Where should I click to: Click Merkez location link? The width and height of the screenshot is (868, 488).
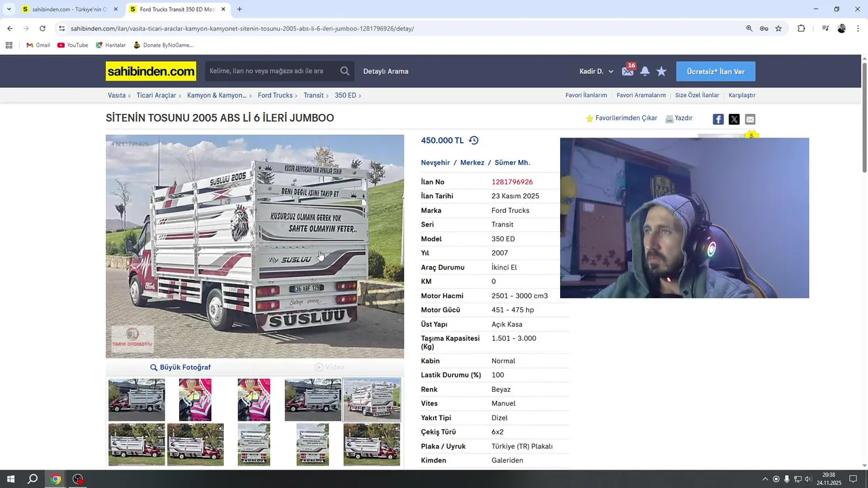tap(472, 163)
